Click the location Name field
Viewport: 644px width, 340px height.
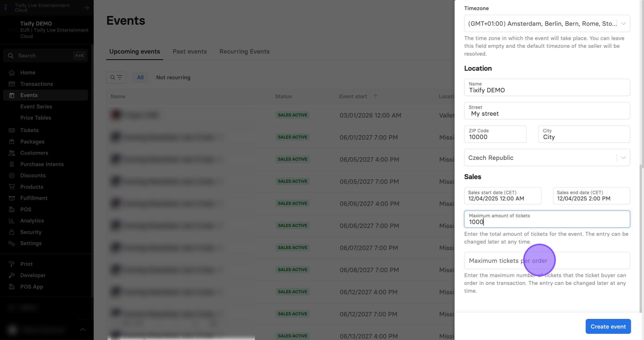tap(547, 87)
